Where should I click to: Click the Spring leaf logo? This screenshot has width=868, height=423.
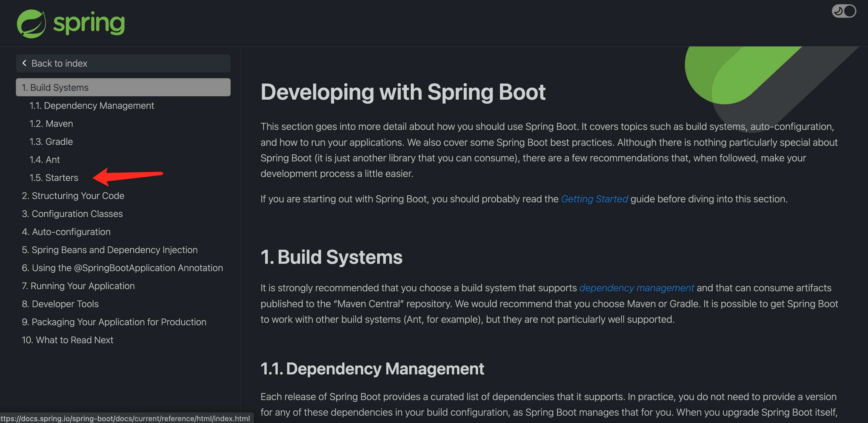coord(31,24)
